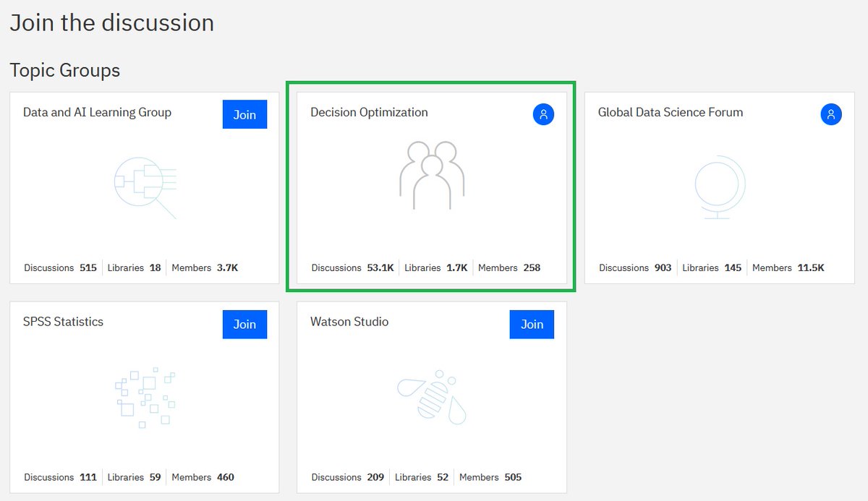Viewport: 868px width, 501px height.
Task: Open Decision Optimization group title
Action: [x=369, y=112]
